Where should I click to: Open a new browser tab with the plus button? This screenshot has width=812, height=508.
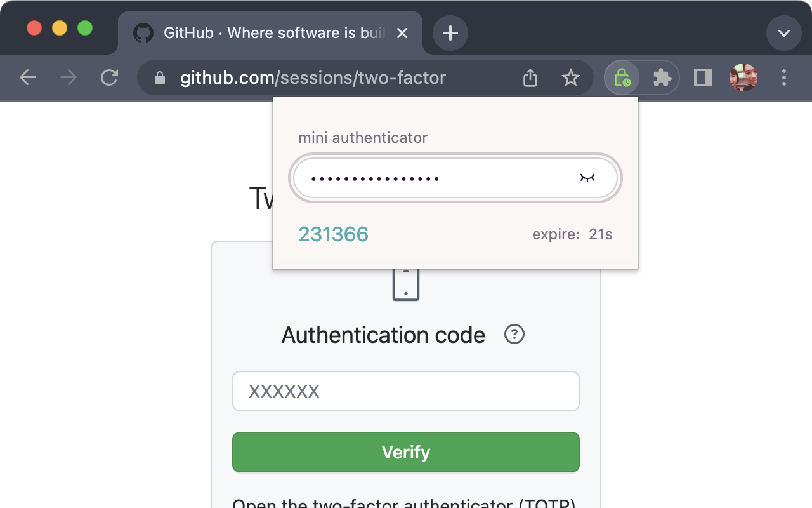tap(450, 32)
